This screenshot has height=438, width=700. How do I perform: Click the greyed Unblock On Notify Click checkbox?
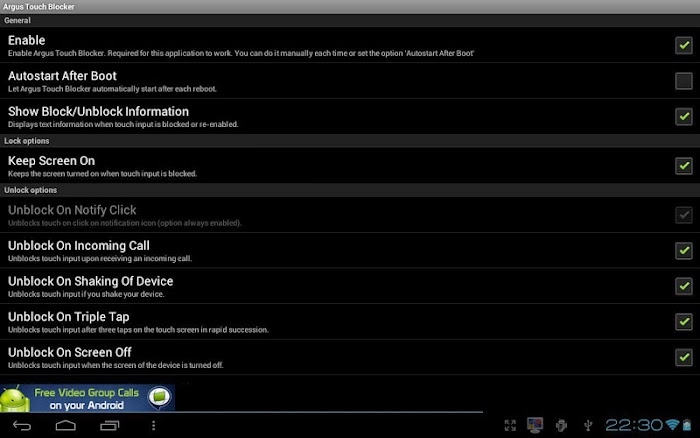coord(683,215)
